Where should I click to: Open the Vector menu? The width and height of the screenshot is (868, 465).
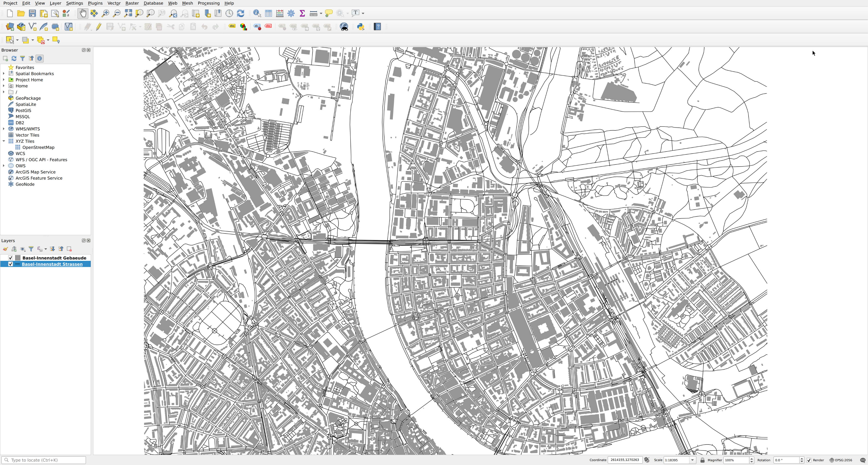pos(114,3)
